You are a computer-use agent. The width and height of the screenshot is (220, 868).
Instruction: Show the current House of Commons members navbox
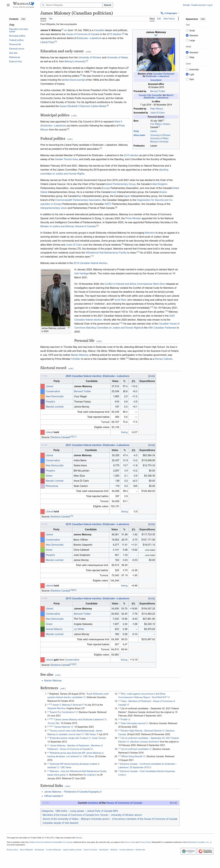173,803
